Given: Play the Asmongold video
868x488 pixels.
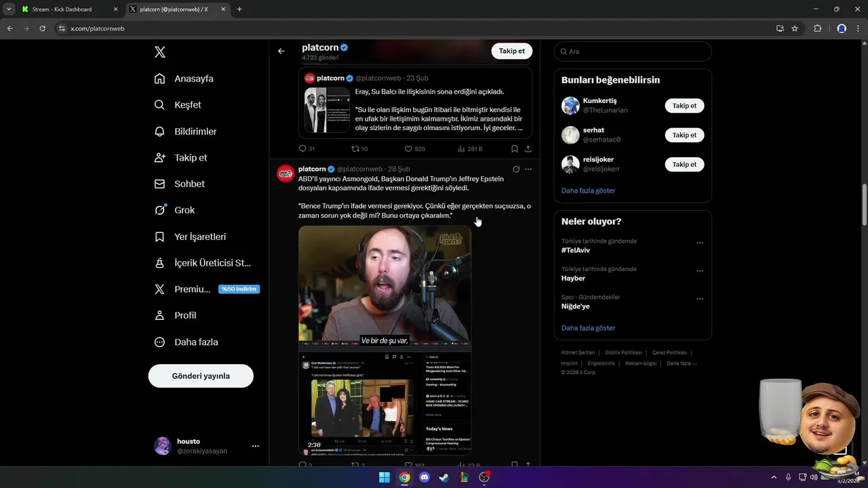Looking at the screenshot, I should (x=384, y=340).
